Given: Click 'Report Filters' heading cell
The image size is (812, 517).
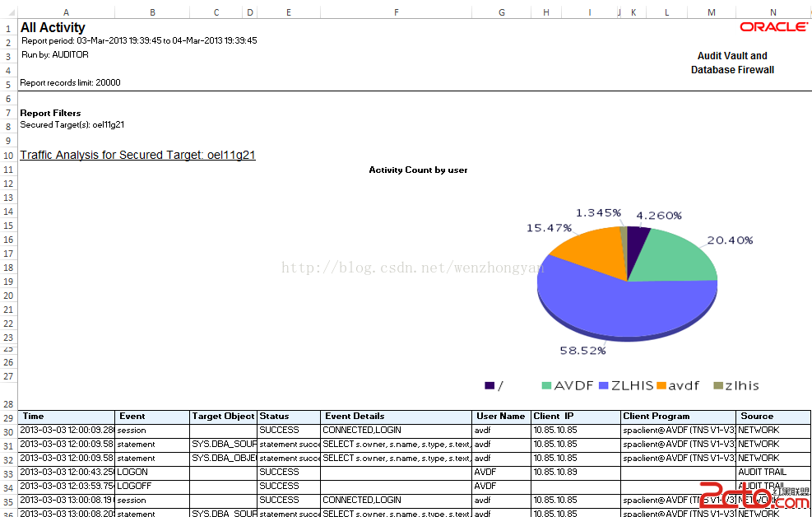Looking at the screenshot, I should tap(50, 113).
